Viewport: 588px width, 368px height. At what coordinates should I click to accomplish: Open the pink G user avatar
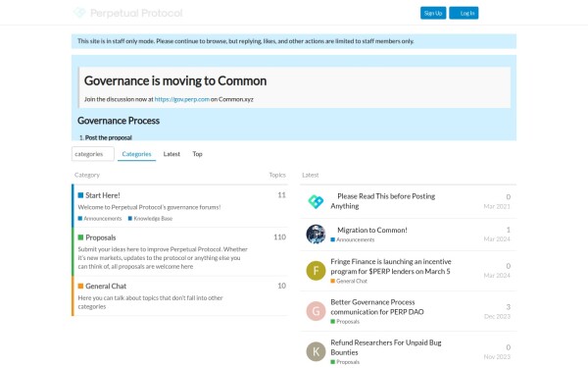point(316,311)
